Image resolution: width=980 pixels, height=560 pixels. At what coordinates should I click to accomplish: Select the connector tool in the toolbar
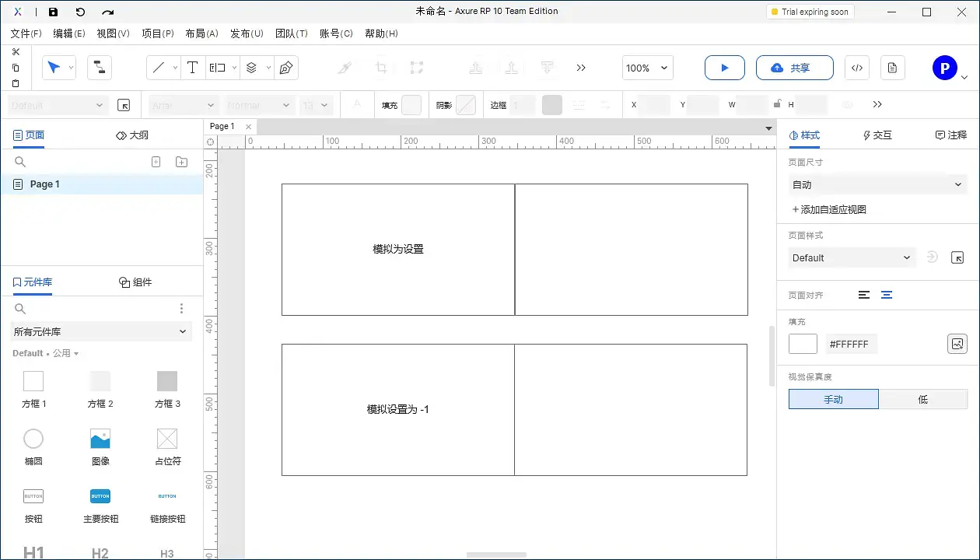pos(99,68)
